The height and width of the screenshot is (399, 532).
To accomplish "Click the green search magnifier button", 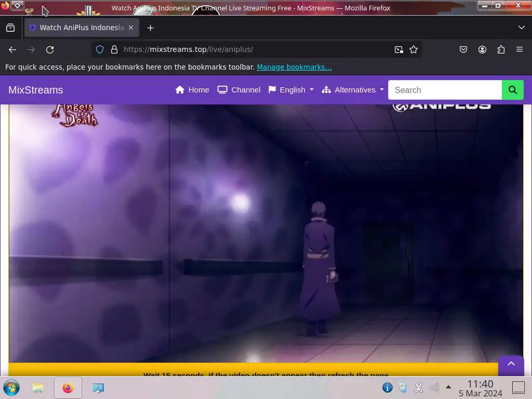I will coord(513,90).
